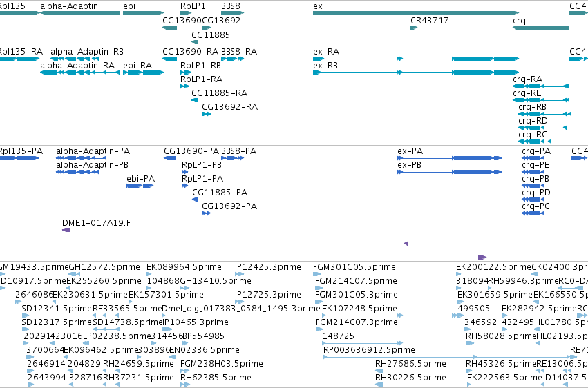This screenshot has width=588, height=388.
Task: Click the EK107248.5prime EST label
Action: click(x=359, y=309)
